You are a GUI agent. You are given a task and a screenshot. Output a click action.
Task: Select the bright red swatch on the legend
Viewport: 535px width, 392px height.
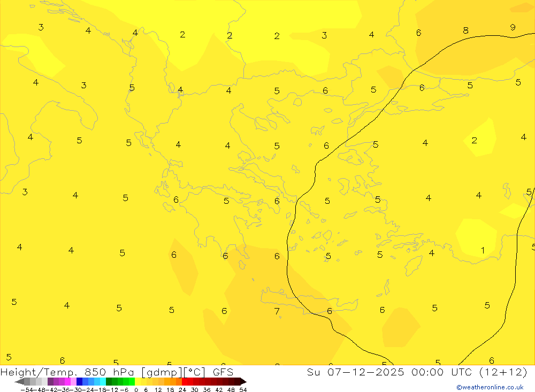185,381
